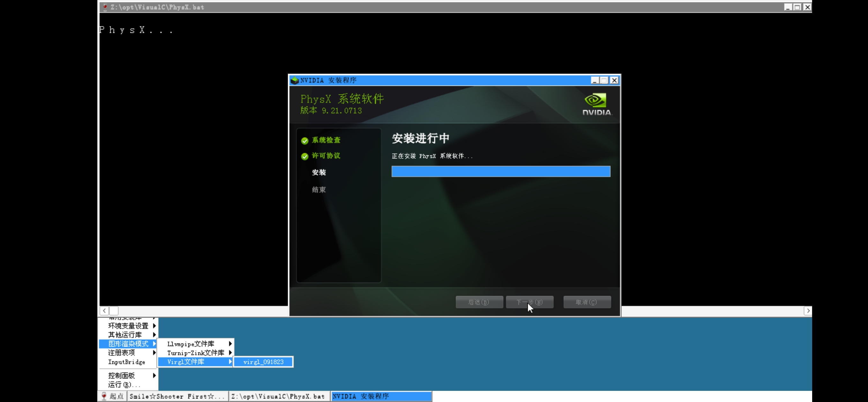
Task: Choose virgl_091823 entry
Action: coord(263,362)
